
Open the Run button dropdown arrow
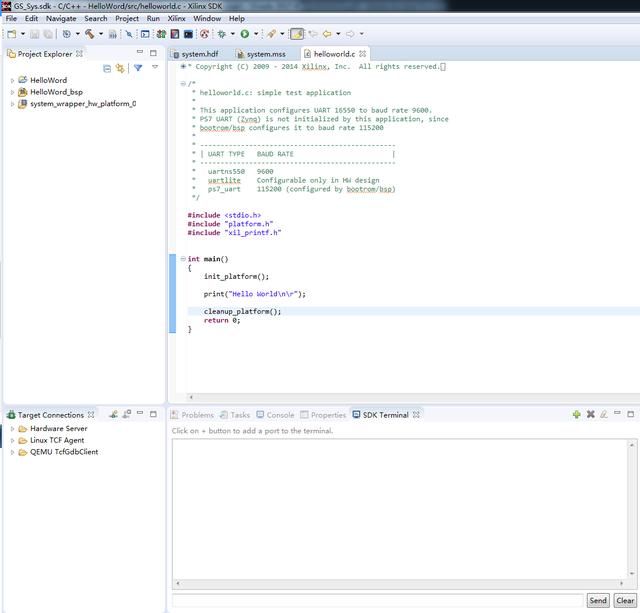point(256,34)
